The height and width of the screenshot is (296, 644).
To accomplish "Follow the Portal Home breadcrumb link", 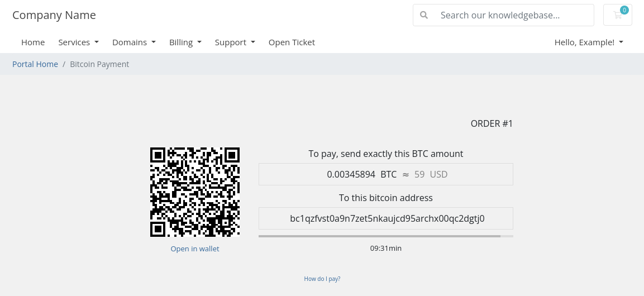I will click(35, 64).
